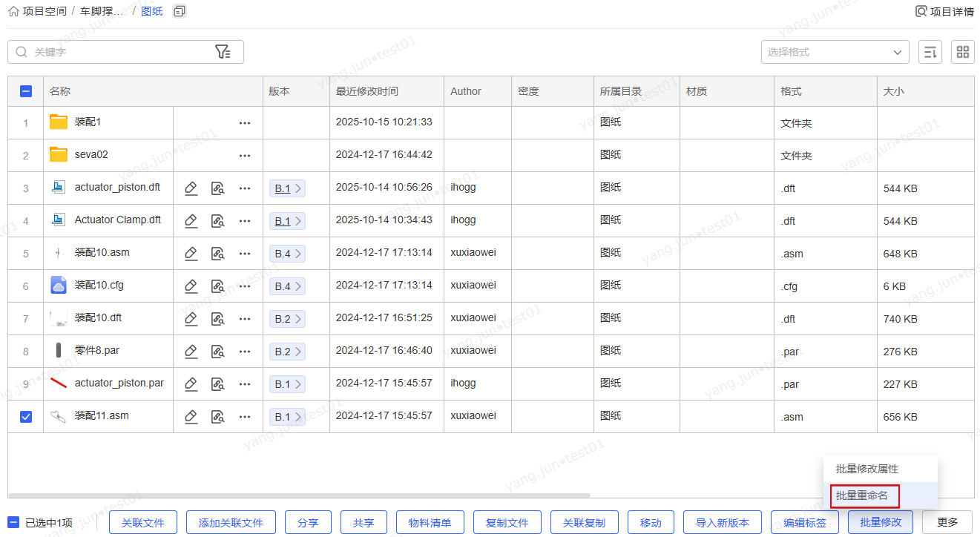Expand version B.2 of 零件8.par

point(287,352)
